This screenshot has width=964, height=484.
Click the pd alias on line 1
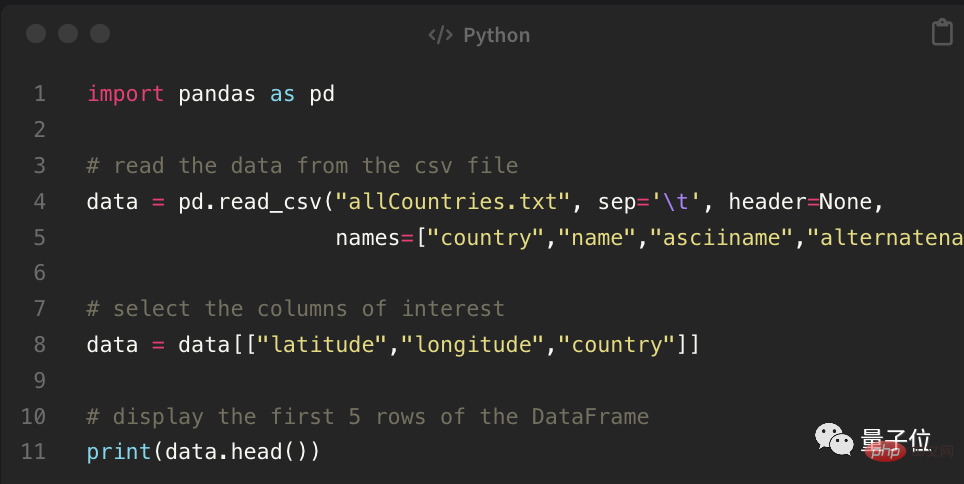[322, 94]
